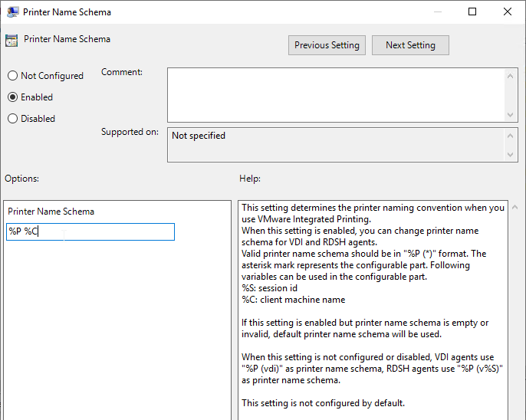Select the Disabled radio button
Image resolution: width=526 pixels, height=420 pixels.
[12, 119]
